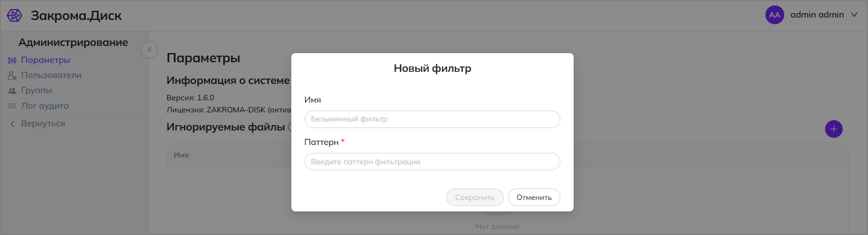Click the Сохранить button

[475, 197]
